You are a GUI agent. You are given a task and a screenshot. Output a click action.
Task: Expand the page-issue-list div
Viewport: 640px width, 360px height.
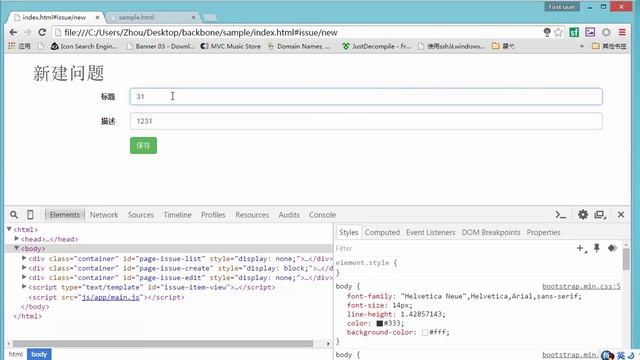click(x=24, y=258)
